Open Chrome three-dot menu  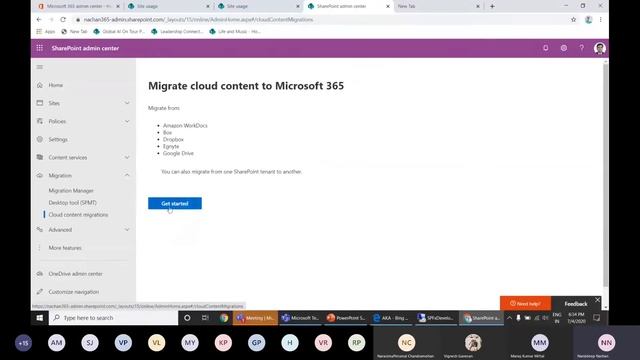click(x=600, y=20)
